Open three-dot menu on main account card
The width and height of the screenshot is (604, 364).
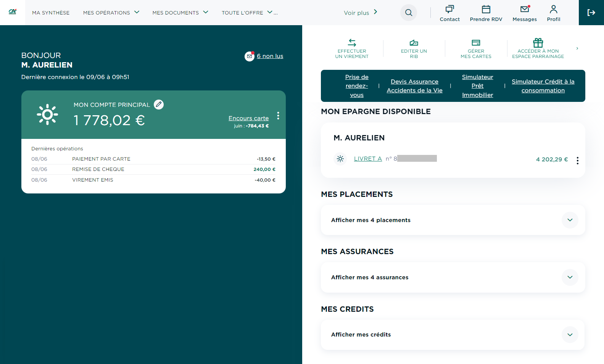coord(278,116)
